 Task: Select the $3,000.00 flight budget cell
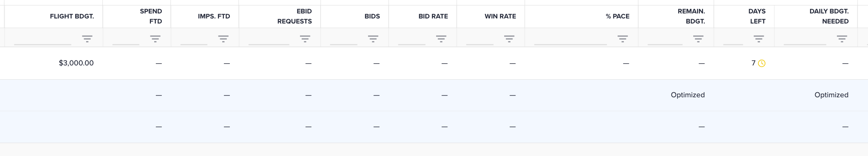76,63
